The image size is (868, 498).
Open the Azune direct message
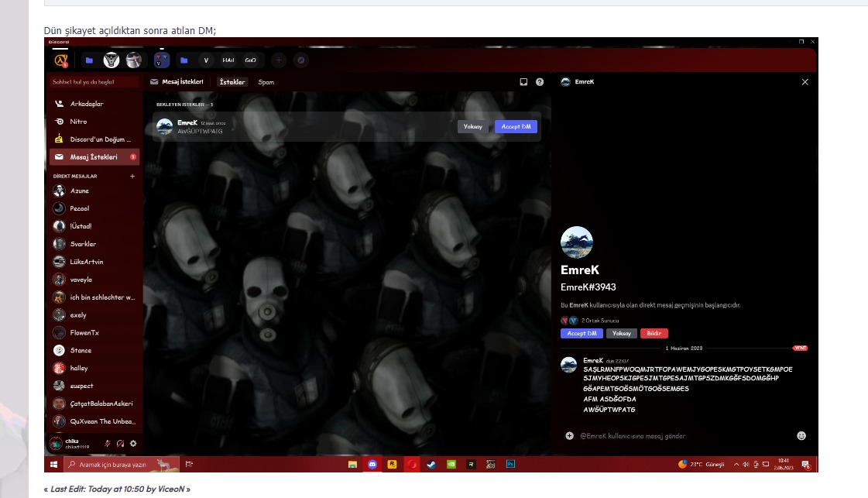94,191
